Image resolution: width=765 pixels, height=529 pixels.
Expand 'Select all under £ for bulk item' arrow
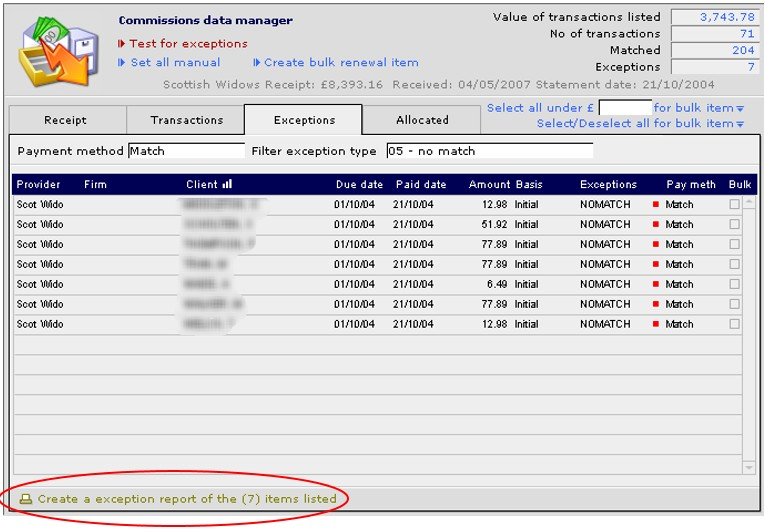[x=740, y=108]
